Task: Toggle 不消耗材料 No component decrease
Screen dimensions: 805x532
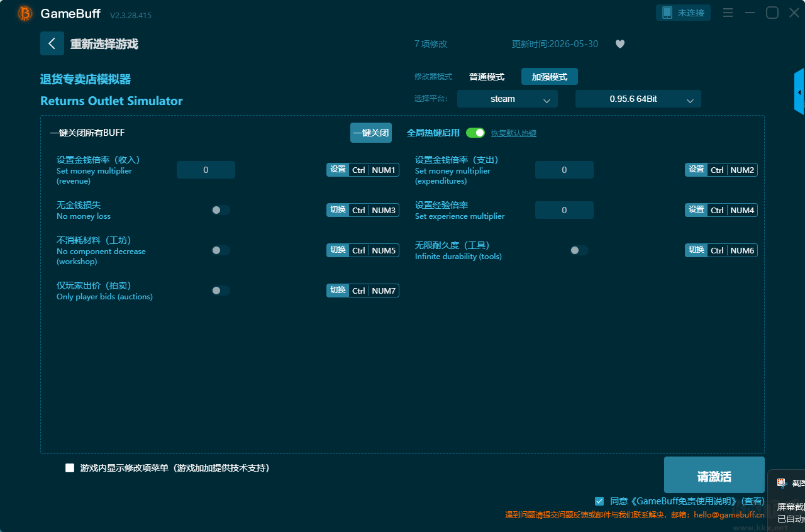Action: [x=221, y=250]
